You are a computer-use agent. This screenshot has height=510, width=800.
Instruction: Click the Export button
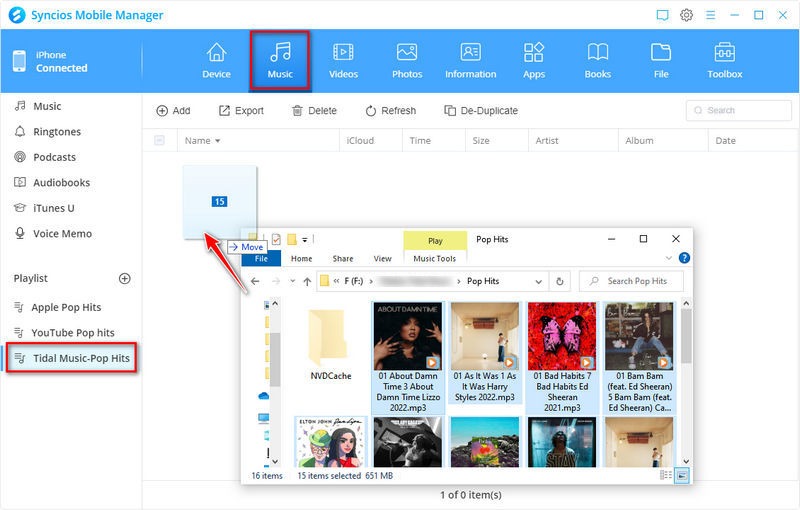241,111
